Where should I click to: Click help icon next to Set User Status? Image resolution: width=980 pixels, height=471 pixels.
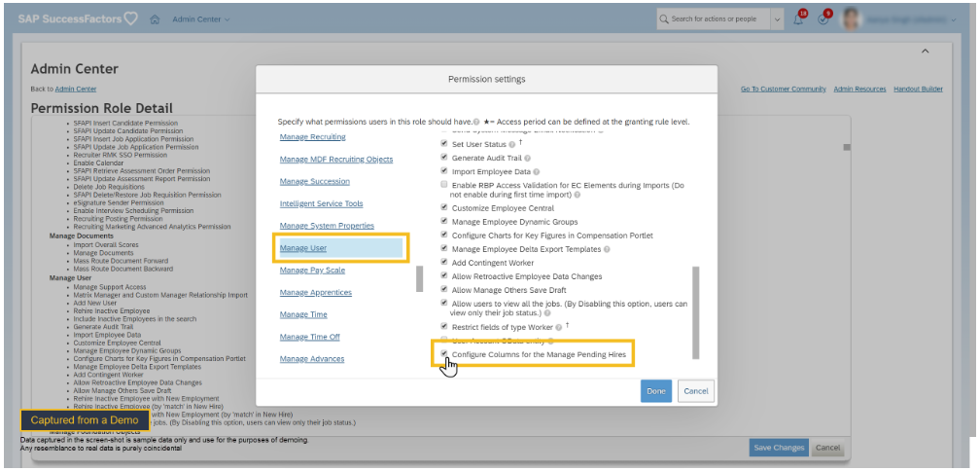[513, 144]
